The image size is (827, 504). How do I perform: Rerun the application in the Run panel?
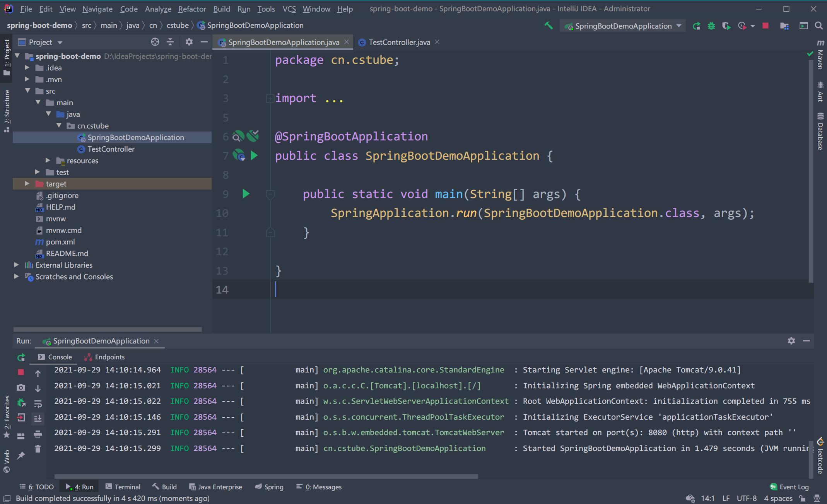pos(21,357)
